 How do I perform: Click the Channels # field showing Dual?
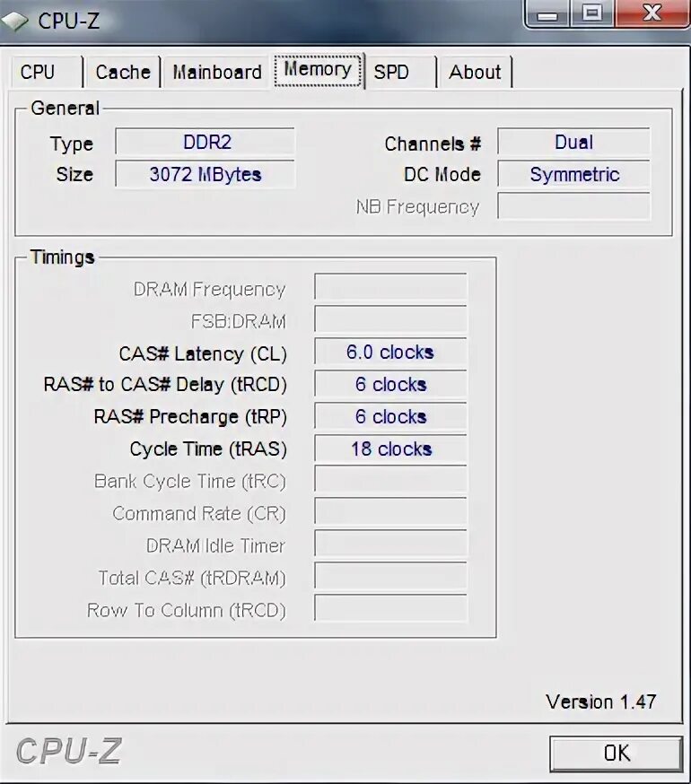coord(574,142)
